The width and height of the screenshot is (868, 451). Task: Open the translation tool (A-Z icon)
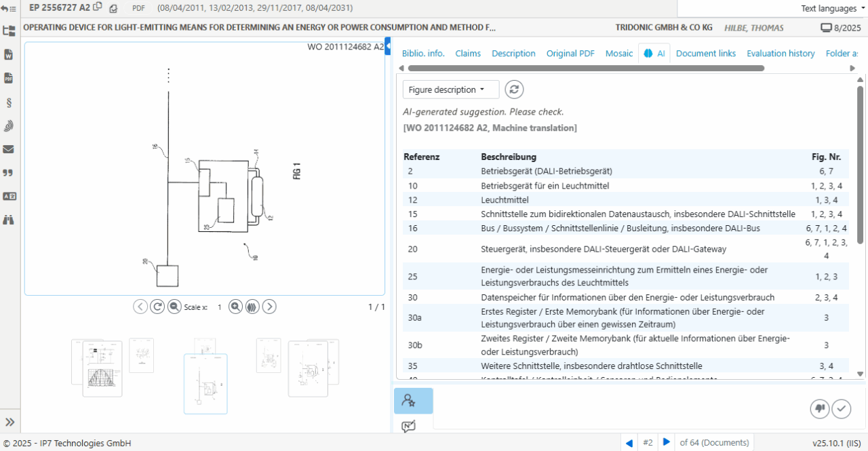8,196
